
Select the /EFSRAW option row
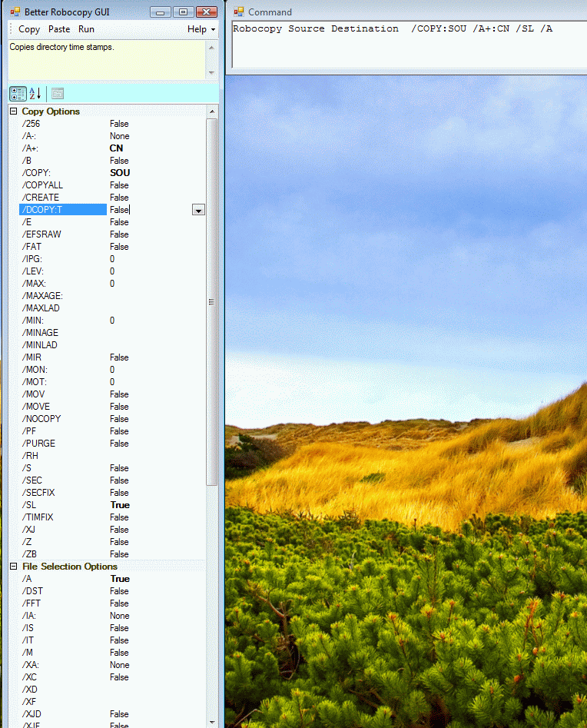click(113, 234)
